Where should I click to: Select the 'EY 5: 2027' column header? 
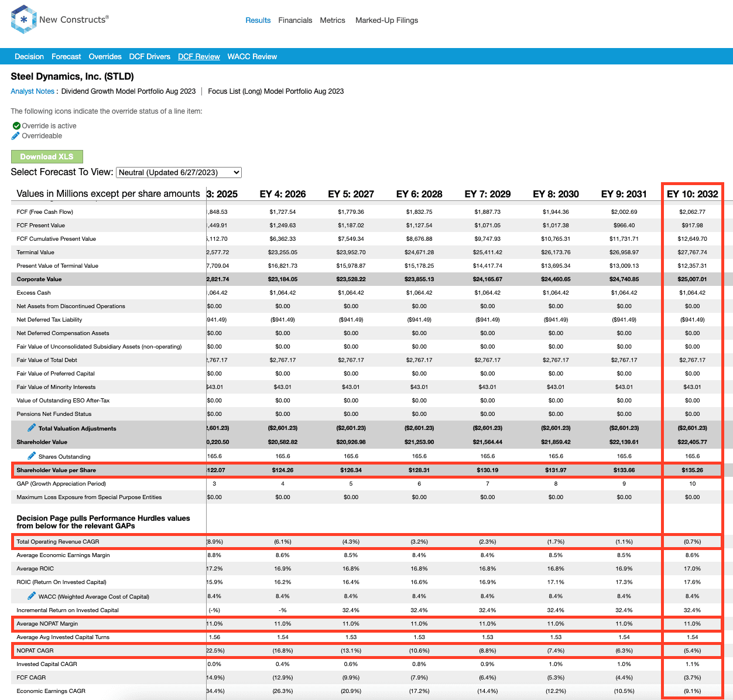pyautogui.click(x=351, y=194)
